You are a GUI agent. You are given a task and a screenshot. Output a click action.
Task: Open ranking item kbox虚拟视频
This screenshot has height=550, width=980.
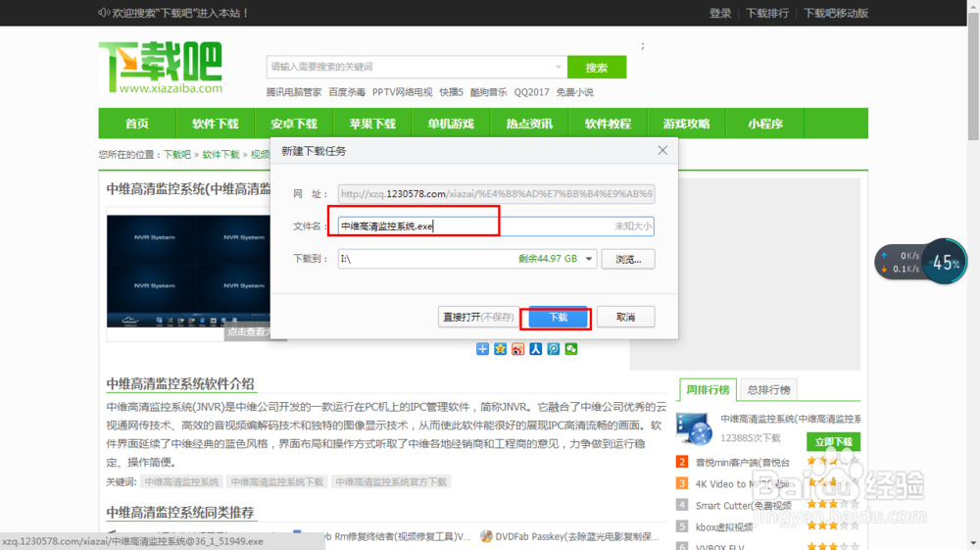(724, 526)
